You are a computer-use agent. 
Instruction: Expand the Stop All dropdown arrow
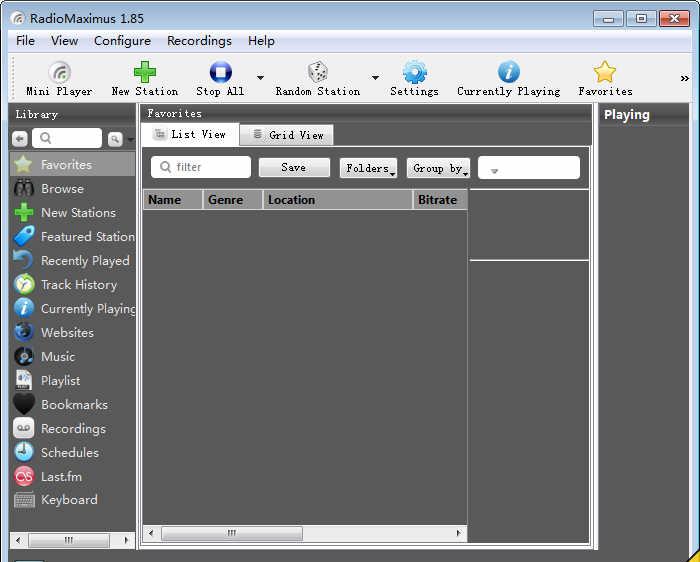click(x=260, y=78)
